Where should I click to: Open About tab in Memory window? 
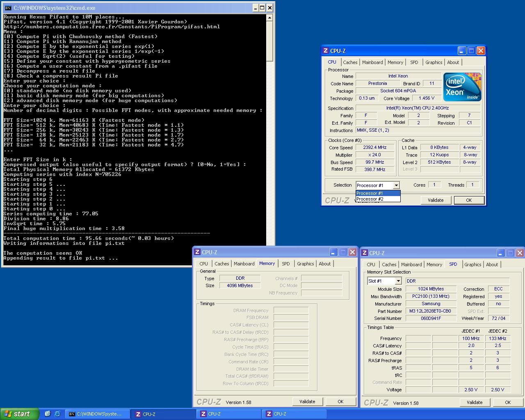click(x=325, y=264)
